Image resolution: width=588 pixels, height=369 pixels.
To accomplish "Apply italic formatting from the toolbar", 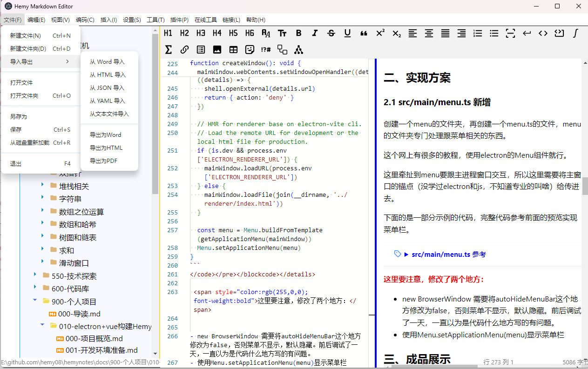I will (x=315, y=33).
